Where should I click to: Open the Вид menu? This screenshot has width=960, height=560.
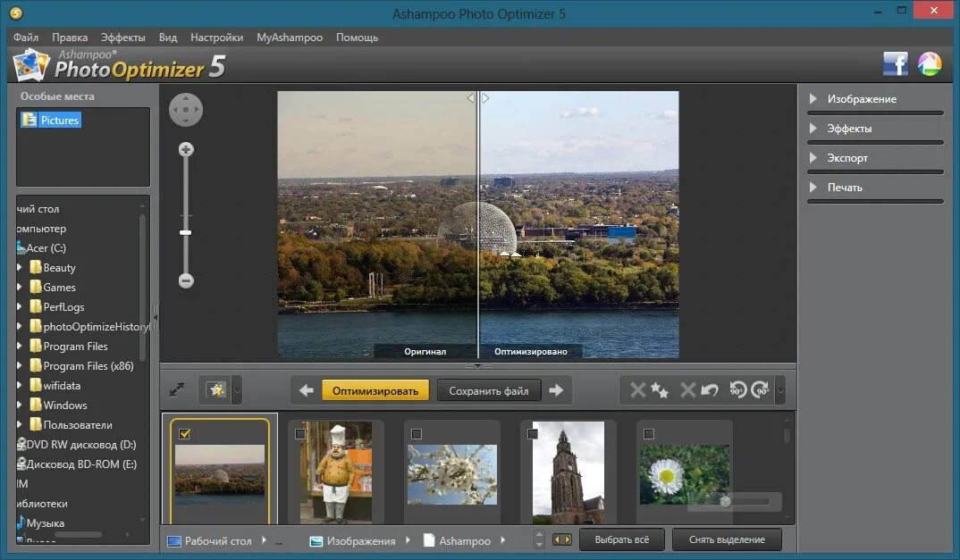[168, 38]
